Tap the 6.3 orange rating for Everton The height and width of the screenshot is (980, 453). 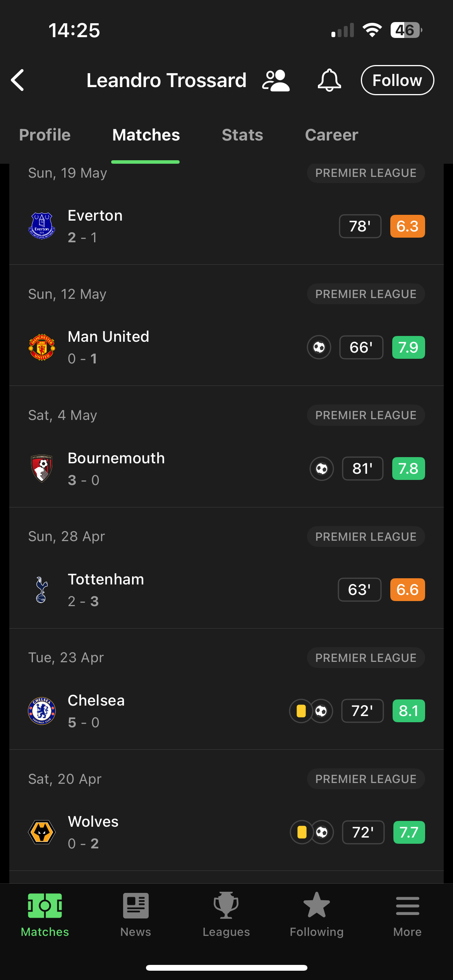pyautogui.click(x=407, y=226)
